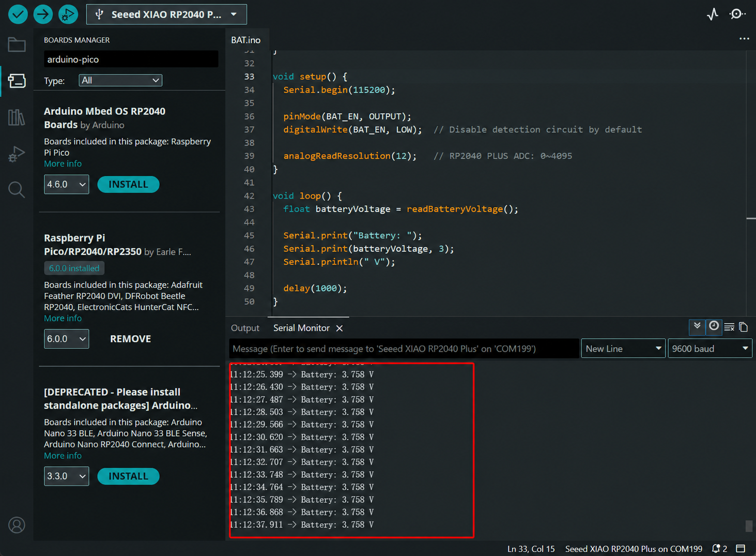Open More info for deprecated Arduino package
This screenshot has height=556, width=756.
[x=63, y=456]
